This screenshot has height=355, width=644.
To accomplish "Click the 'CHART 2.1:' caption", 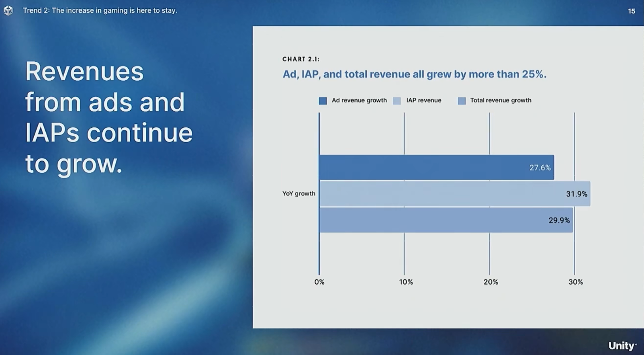I will [301, 59].
